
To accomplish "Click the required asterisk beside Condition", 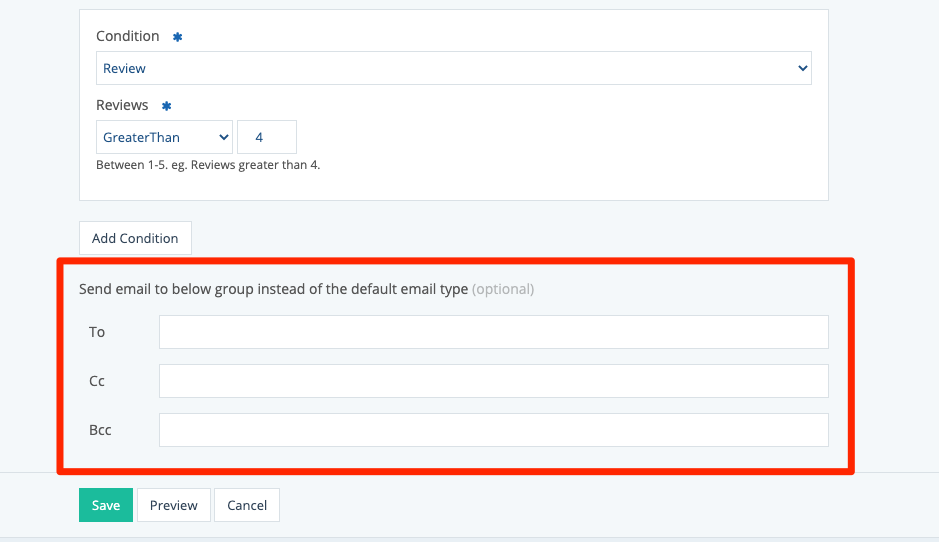I will click(x=178, y=37).
